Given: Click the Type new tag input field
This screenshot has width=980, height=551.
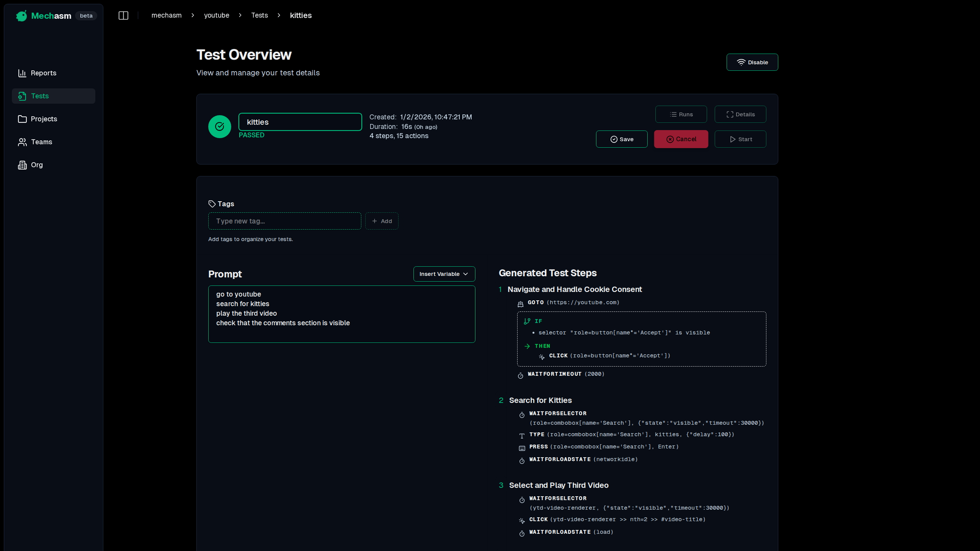Looking at the screenshot, I should click(x=284, y=221).
